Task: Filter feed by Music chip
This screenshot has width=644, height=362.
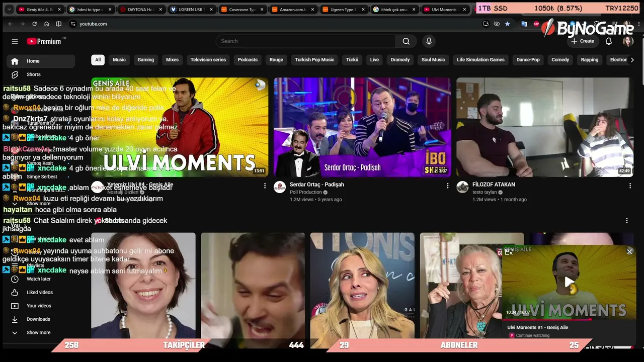Action: [119, 60]
